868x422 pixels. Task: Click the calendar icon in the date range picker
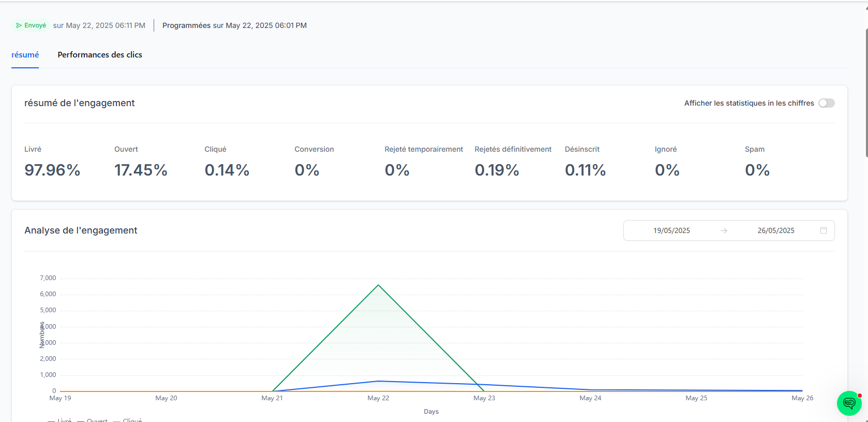pos(823,230)
